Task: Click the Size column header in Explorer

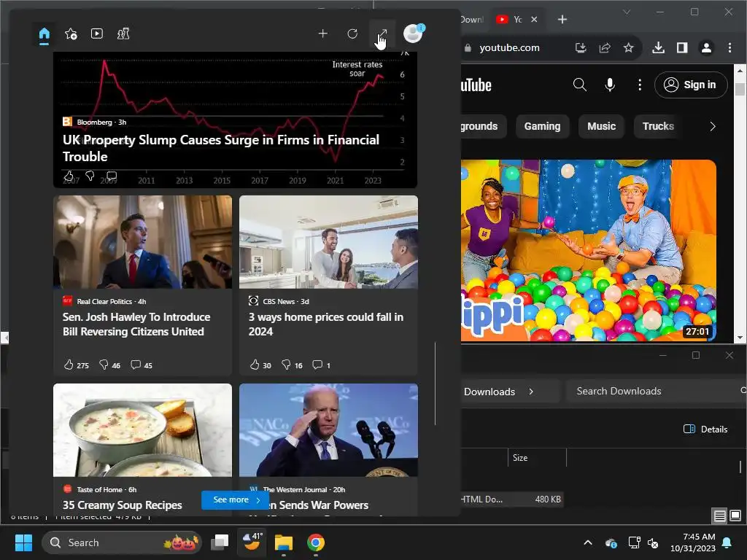Action: point(537,458)
